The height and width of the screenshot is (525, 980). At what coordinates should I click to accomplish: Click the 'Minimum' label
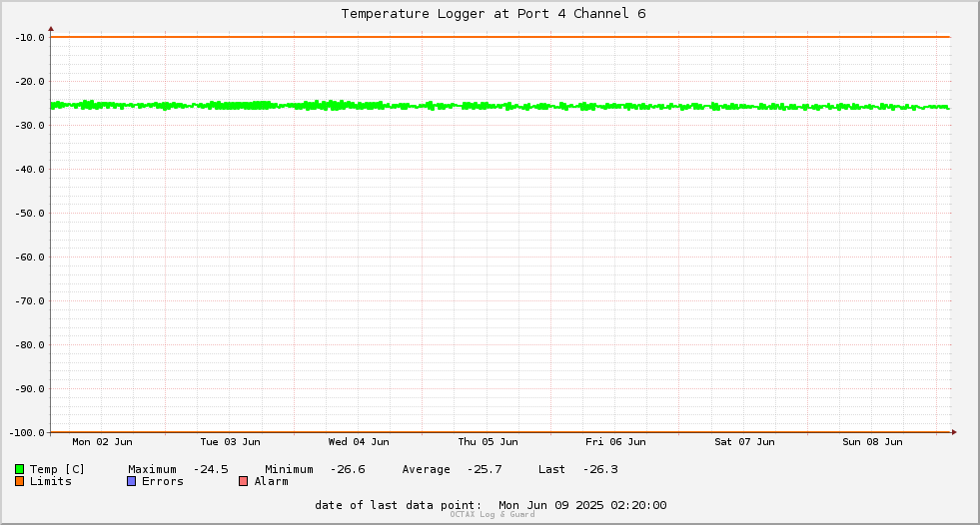point(289,469)
